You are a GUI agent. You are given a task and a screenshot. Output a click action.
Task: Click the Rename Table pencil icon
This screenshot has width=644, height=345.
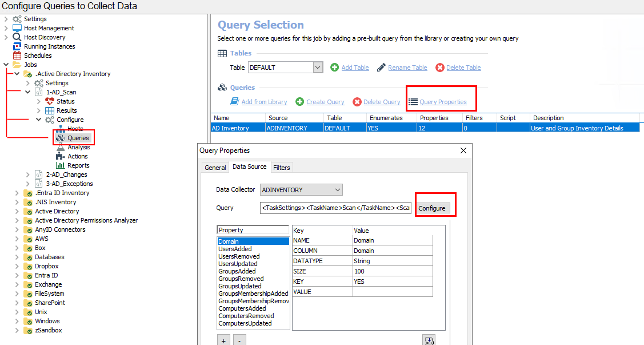click(381, 68)
